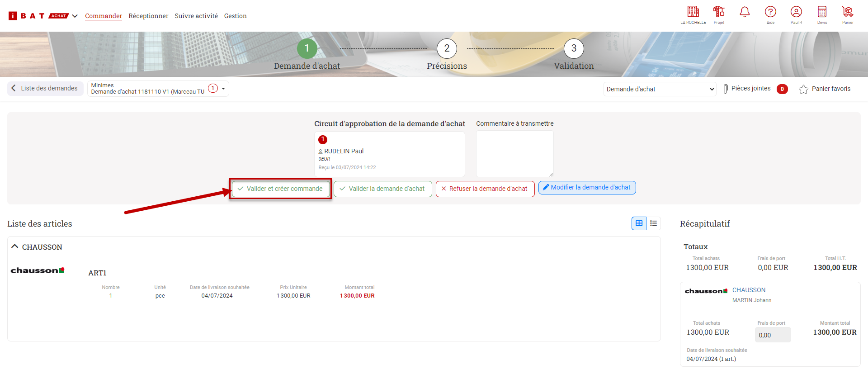Switch to list view of articles

(654, 223)
